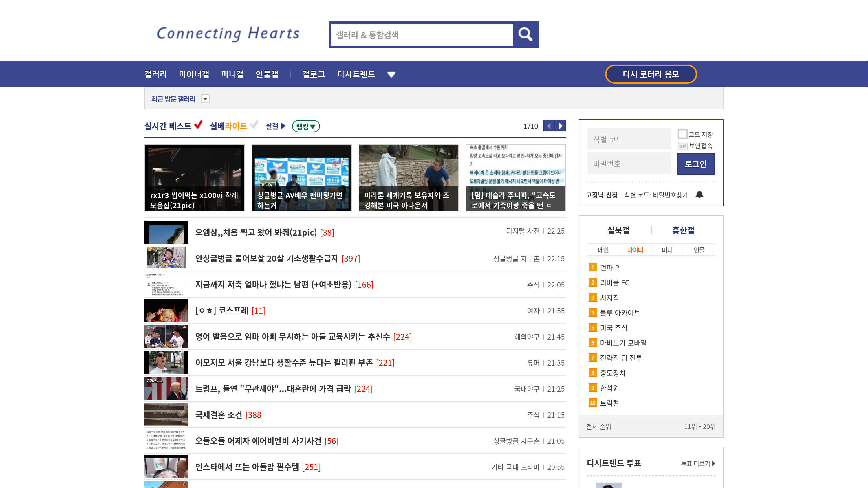Open 치지직 in ranking list

(x=609, y=298)
